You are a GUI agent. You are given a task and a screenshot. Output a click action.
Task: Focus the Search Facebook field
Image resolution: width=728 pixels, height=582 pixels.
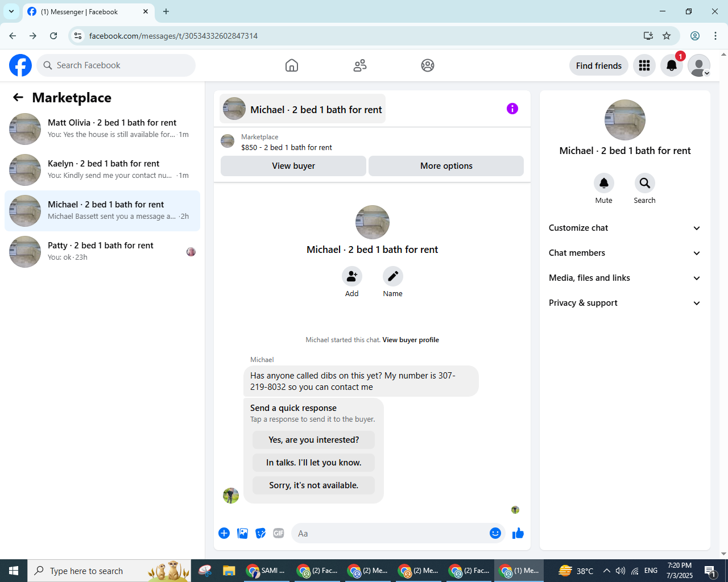coord(116,65)
